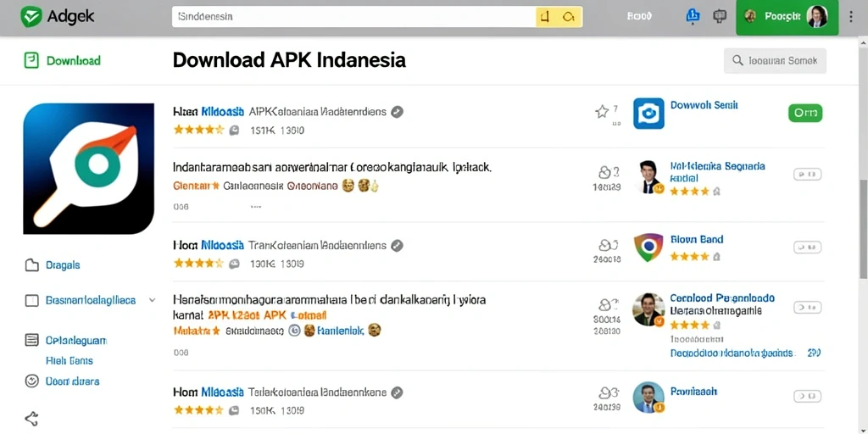The width and height of the screenshot is (868, 434).
Task: Click the Boood header link
Action: click(x=639, y=17)
